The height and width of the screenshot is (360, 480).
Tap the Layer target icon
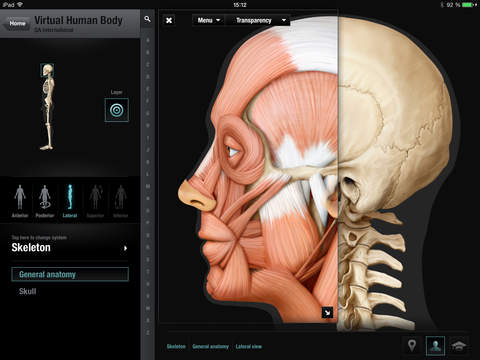point(117,110)
